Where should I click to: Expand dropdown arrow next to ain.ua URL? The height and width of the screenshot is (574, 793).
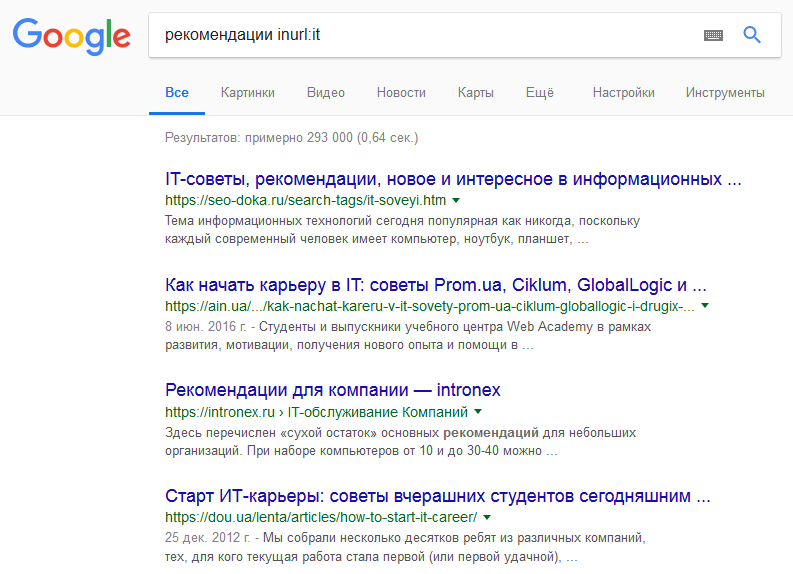(705, 305)
